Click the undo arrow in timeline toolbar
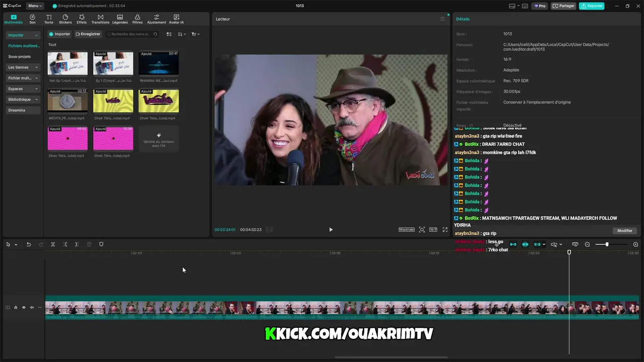The image size is (644, 362). pos(29,244)
